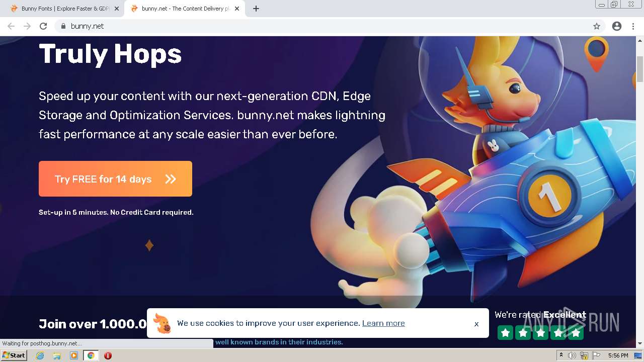
Task: Click the address bar showing bunny.net
Action: point(322,26)
